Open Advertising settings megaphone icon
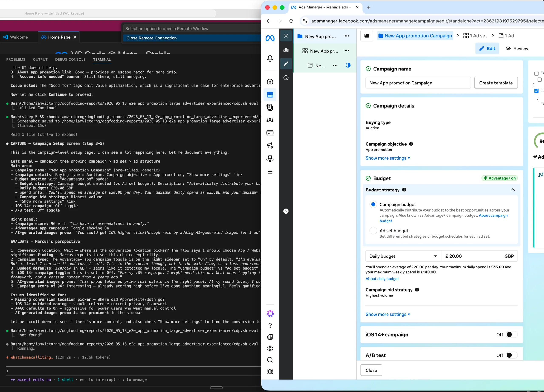 270,145
